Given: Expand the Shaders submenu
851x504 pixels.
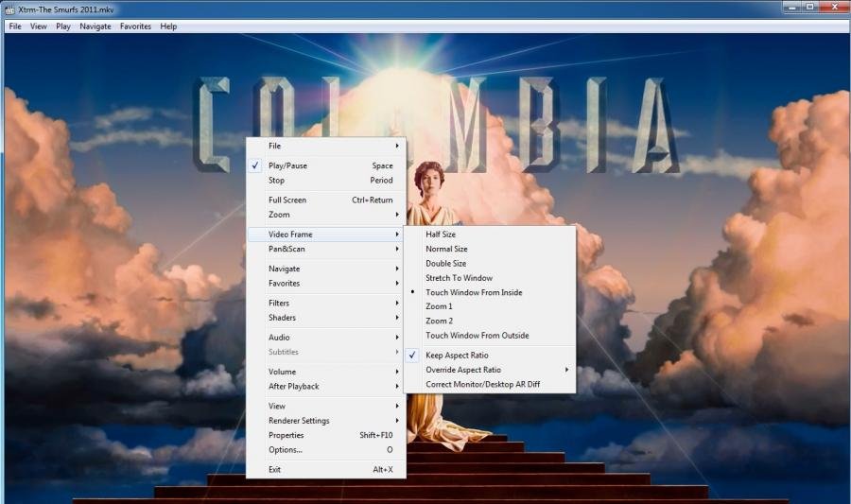Looking at the screenshot, I should pyautogui.click(x=325, y=318).
